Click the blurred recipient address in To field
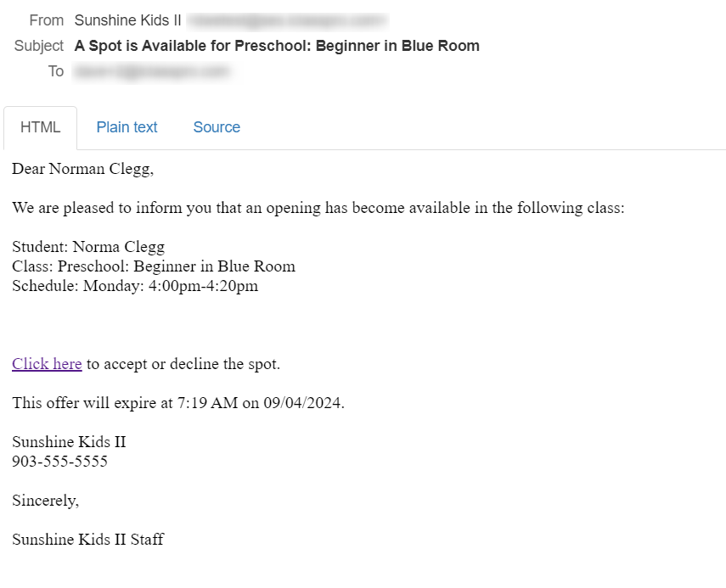 click(152, 72)
